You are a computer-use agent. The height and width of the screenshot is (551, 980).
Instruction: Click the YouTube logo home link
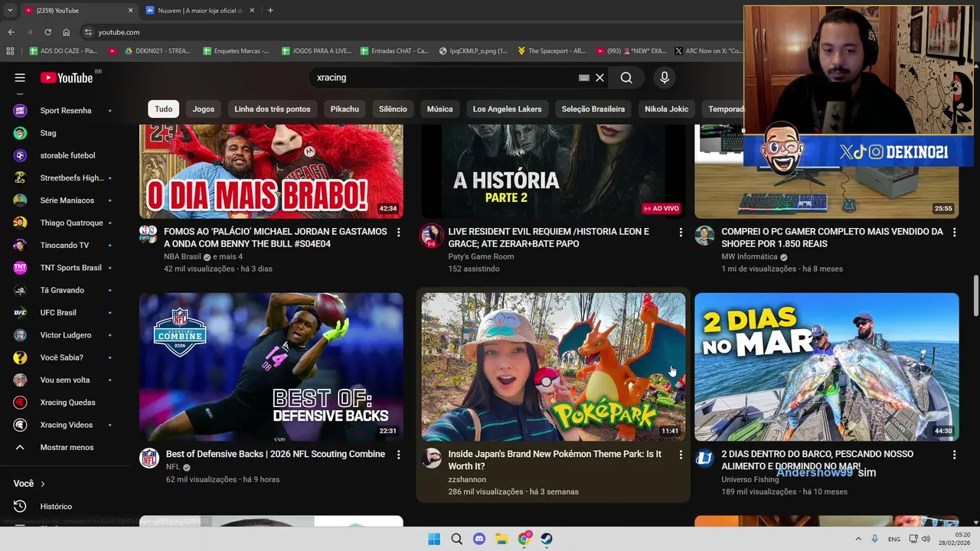(67, 77)
